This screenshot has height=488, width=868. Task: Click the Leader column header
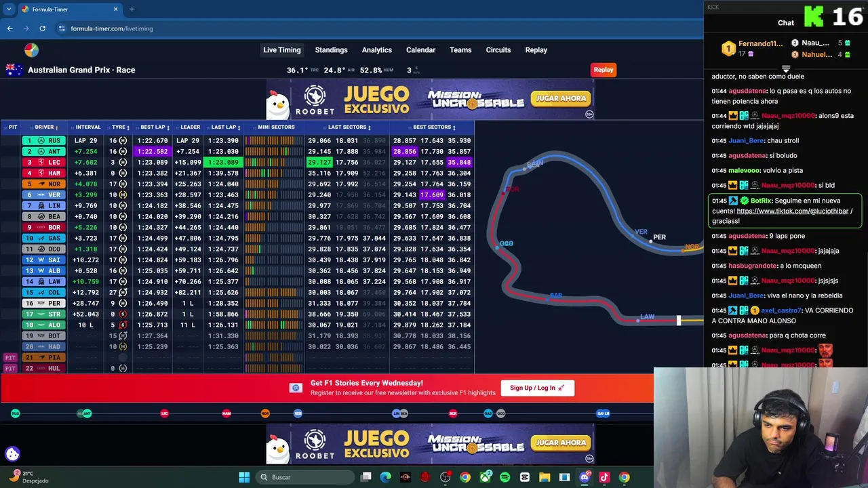pyautogui.click(x=190, y=127)
